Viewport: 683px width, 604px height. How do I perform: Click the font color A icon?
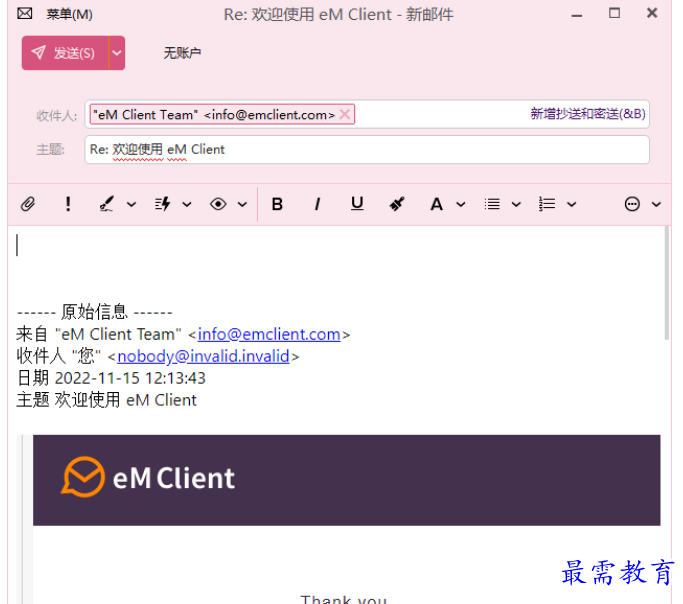(x=436, y=204)
